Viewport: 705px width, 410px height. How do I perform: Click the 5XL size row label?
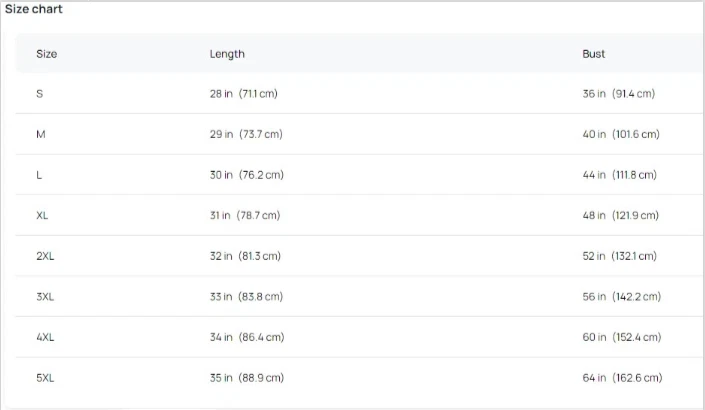point(45,378)
